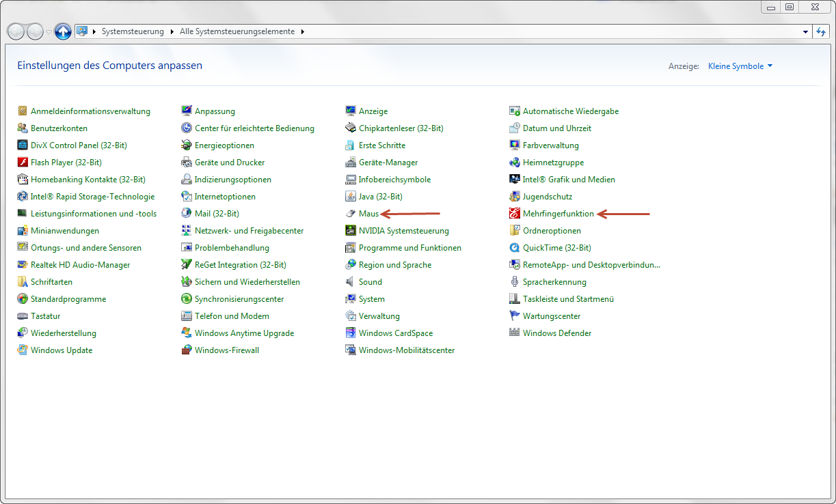Click the Sound speaker icon
This screenshot has height=504, width=836.
[351, 282]
